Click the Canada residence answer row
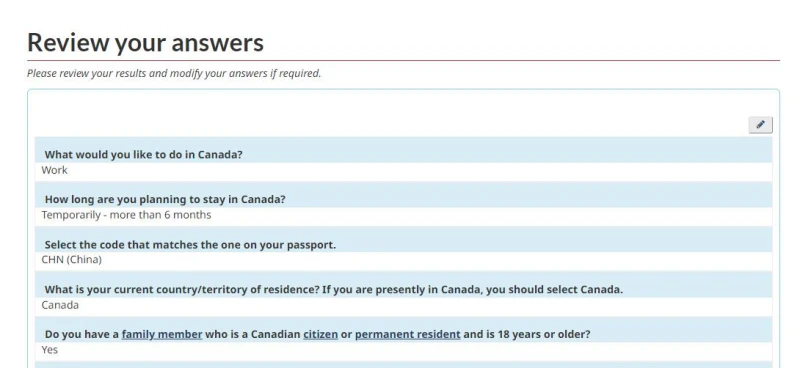The width and height of the screenshot is (800, 368). tap(403, 305)
